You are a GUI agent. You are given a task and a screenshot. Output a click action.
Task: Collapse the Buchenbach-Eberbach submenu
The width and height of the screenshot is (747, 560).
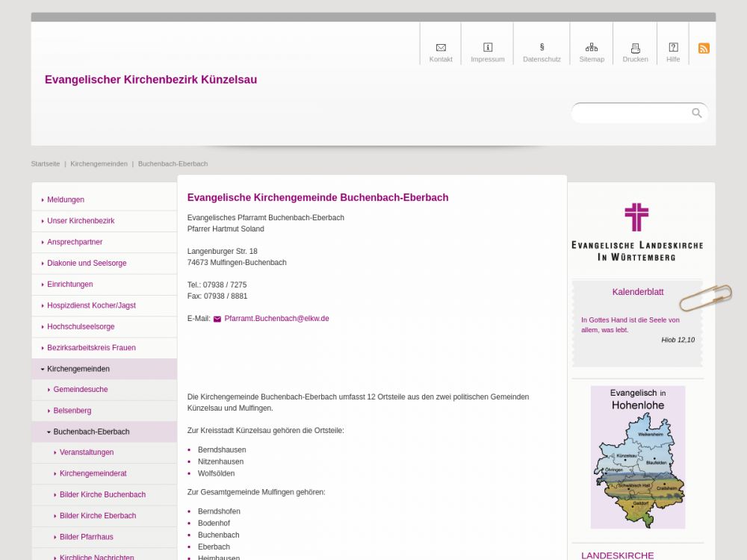pos(49,432)
